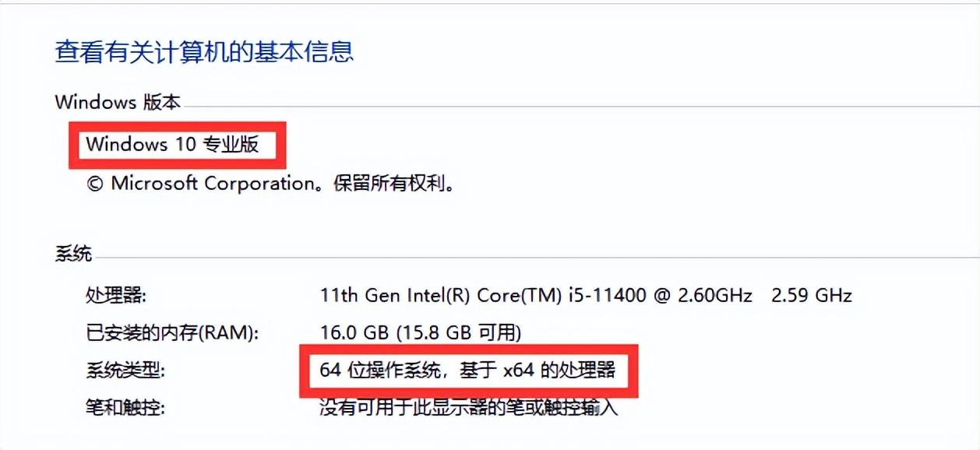Image resolution: width=980 pixels, height=450 pixels.
Task: Click the heading 查看有关计算机的基本信息
Action: click(204, 51)
